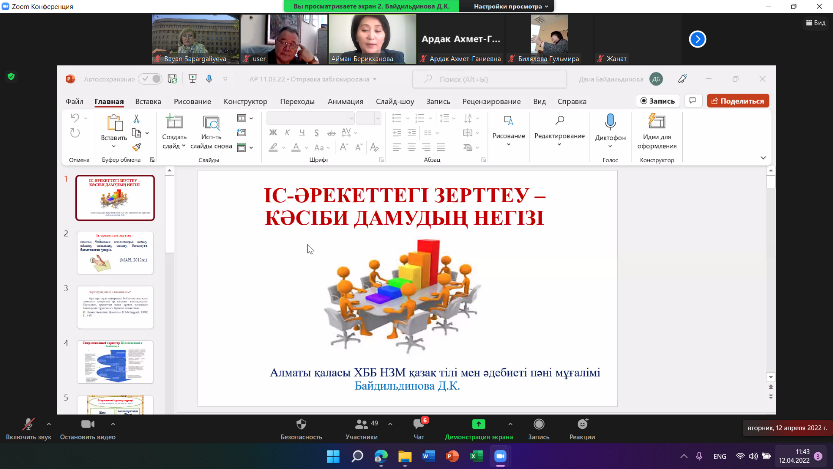Image resolution: width=833 pixels, height=469 pixels.
Task: Stop video with the camera icon
Action: (x=87, y=424)
